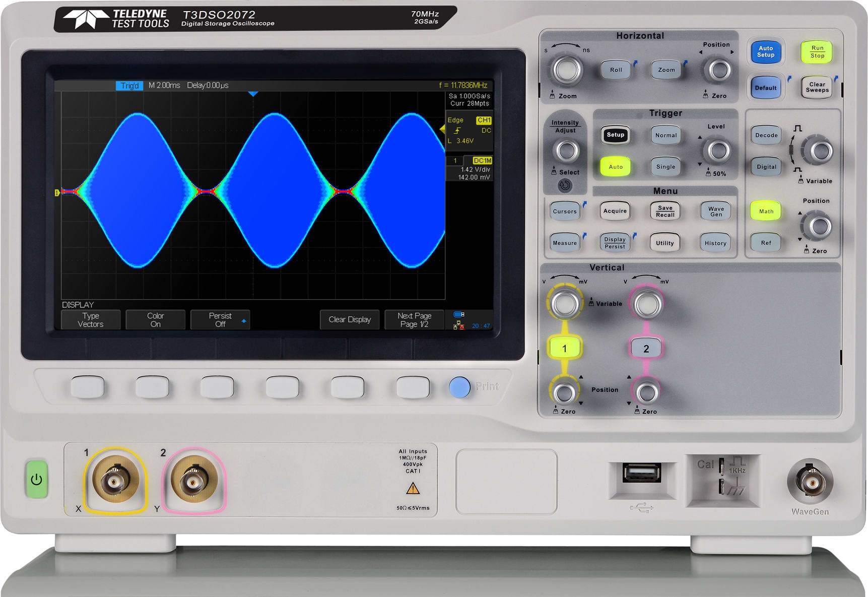Viewport: 868px width, 597px height.
Task: Toggle the Roll mode button
Action: 616,70
